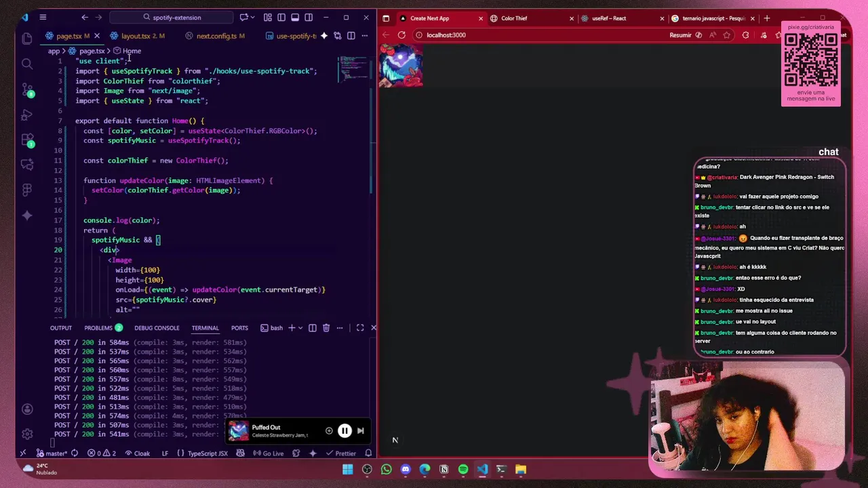Viewport: 868px width, 488px height.
Task: Open Spotify from the Windows taskbar
Action: pos(463,469)
